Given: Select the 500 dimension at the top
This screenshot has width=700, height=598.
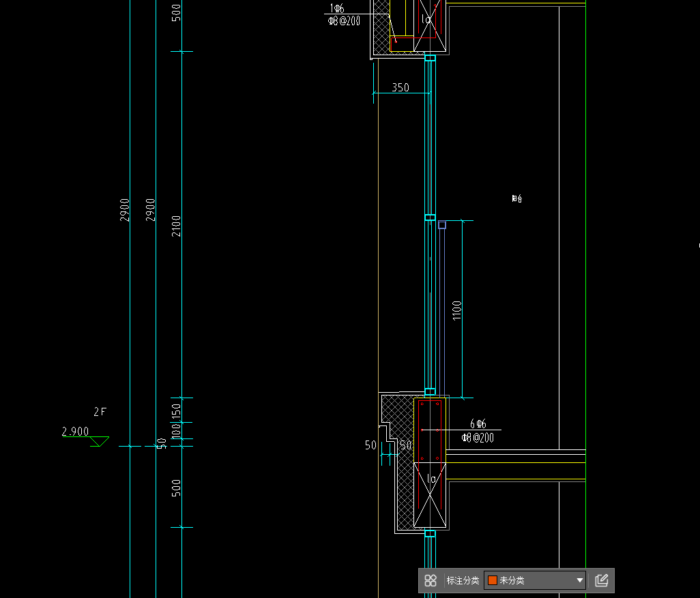Looking at the screenshot, I should (176, 12).
